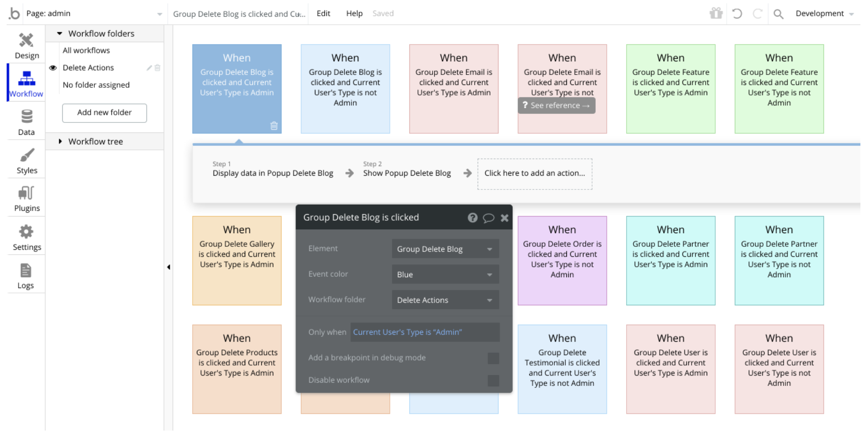Viewport: 868px width, 432px height.
Task: Open the Design tab icon
Action: click(x=27, y=40)
